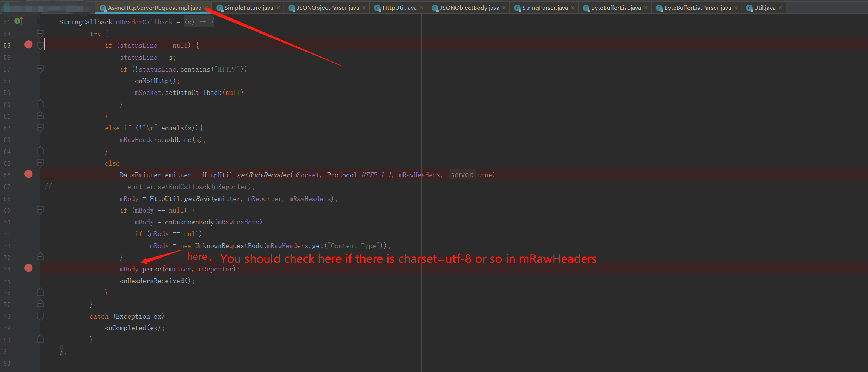The image size is (868, 372).
Task: Close the ByteBufferListParser.java tab
Action: [x=736, y=8]
